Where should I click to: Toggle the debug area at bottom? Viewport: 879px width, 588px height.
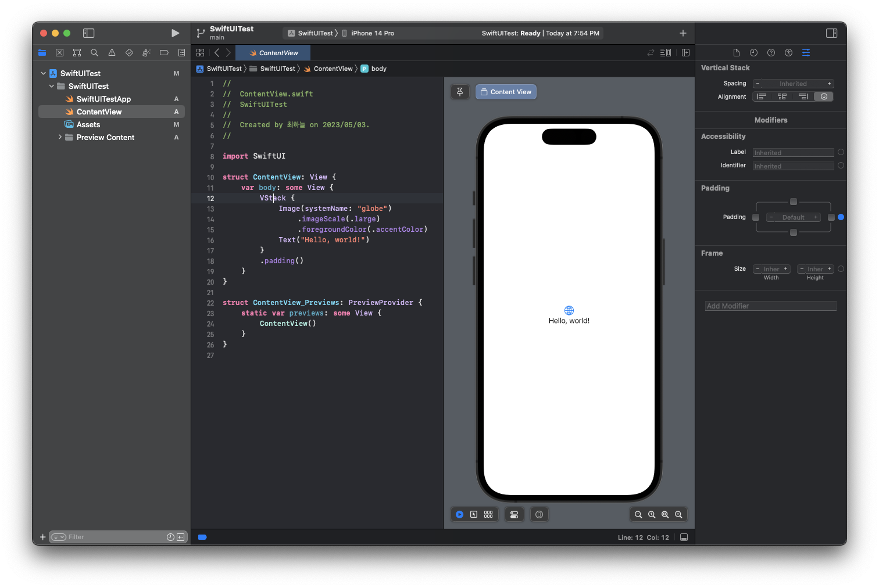[684, 537]
